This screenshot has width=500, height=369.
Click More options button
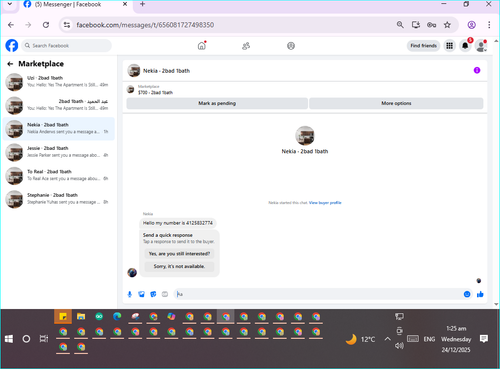[x=396, y=103]
